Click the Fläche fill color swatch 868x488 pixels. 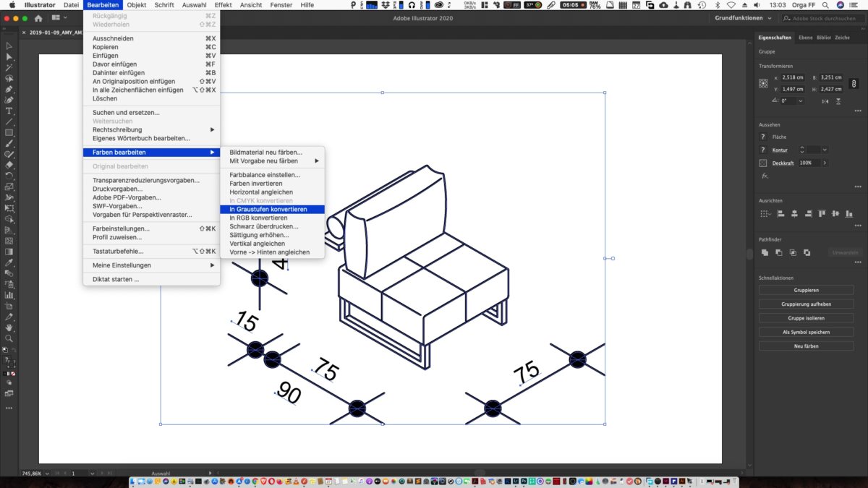[x=762, y=137]
